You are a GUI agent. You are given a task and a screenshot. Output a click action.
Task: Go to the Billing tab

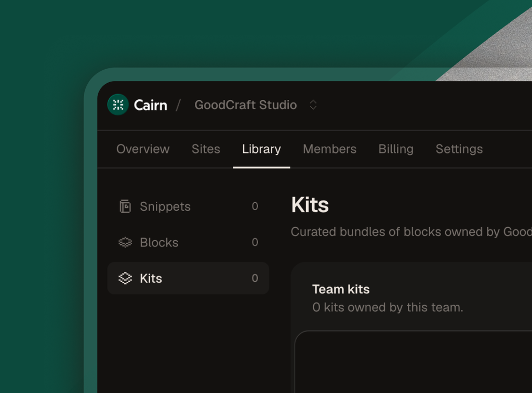point(395,149)
